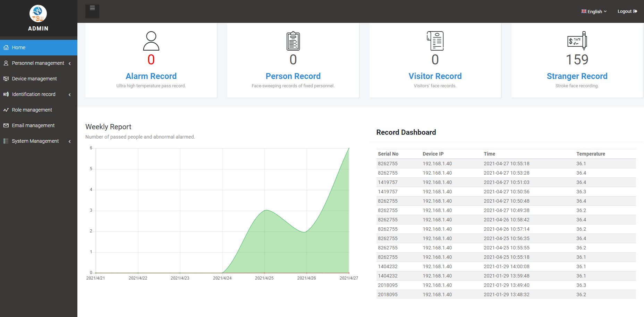Viewport: 644px width, 317px height.
Task: Click the Alarm Record person icon
Action: pyautogui.click(x=151, y=41)
